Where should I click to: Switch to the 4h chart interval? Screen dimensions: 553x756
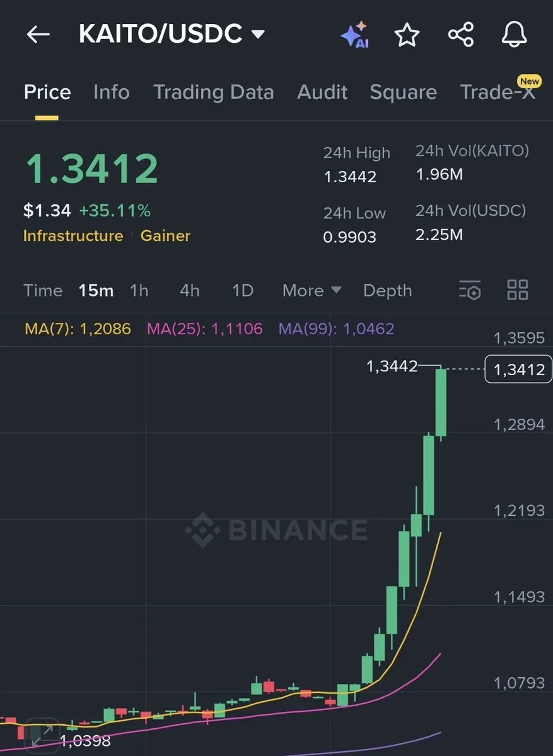189,291
